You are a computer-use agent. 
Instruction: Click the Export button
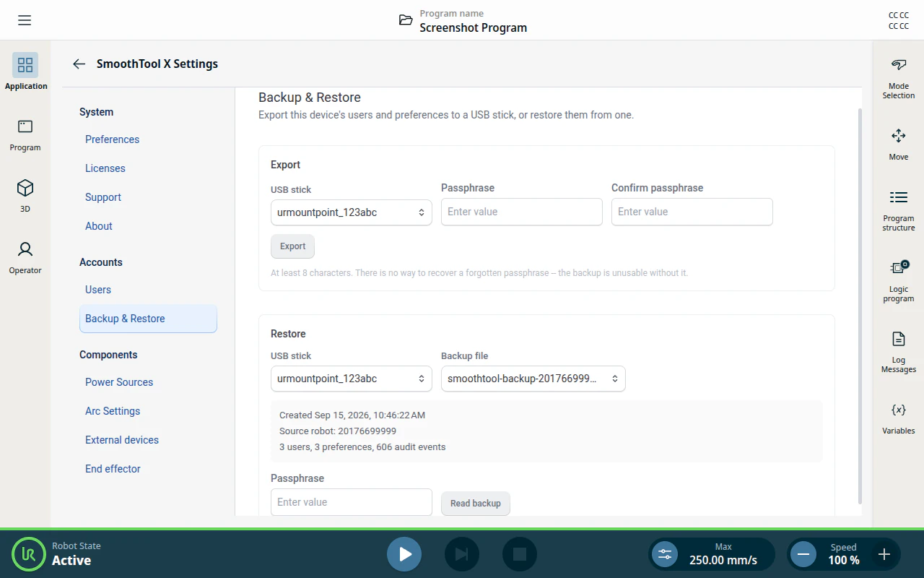click(x=292, y=246)
